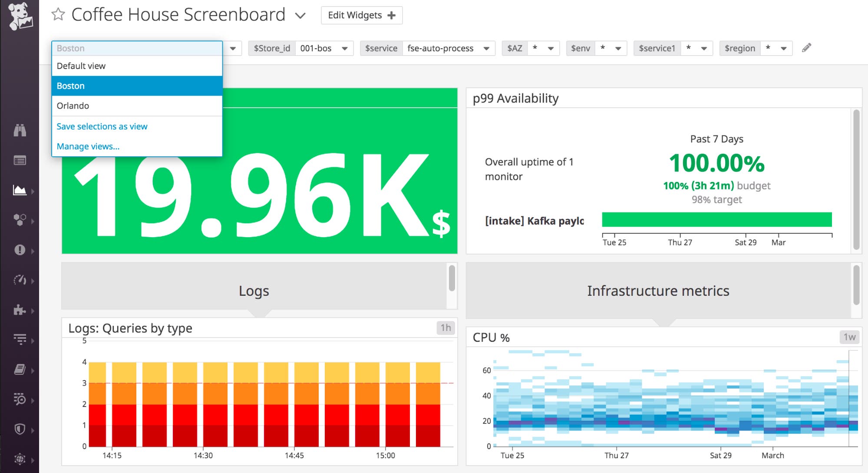
Task: Choose Default view in dropdown list
Action: click(x=81, y=66)
